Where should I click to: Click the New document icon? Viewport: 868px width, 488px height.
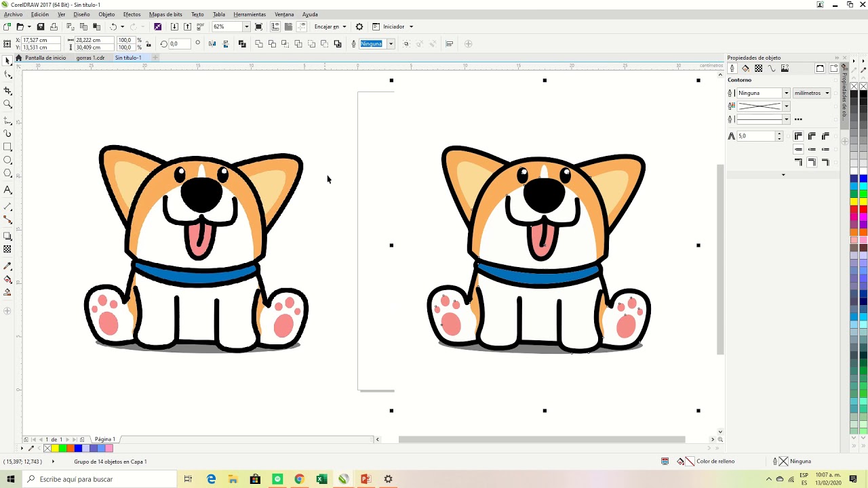click(x=7, y=26)
